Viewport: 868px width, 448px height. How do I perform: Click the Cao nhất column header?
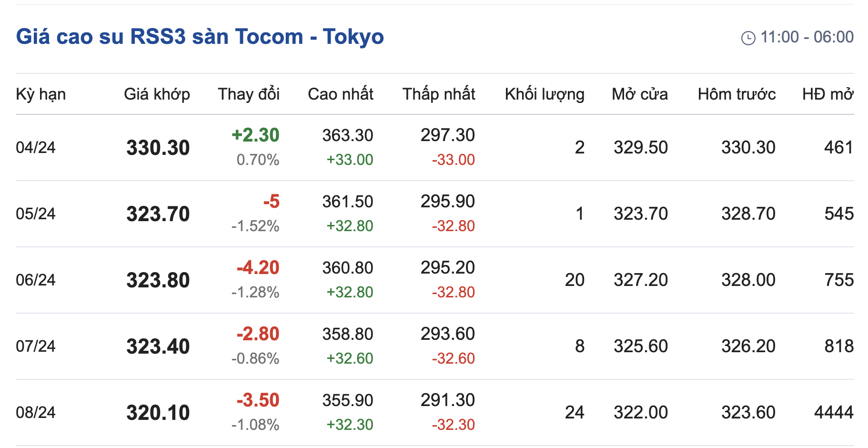click(x=341, y=94)
